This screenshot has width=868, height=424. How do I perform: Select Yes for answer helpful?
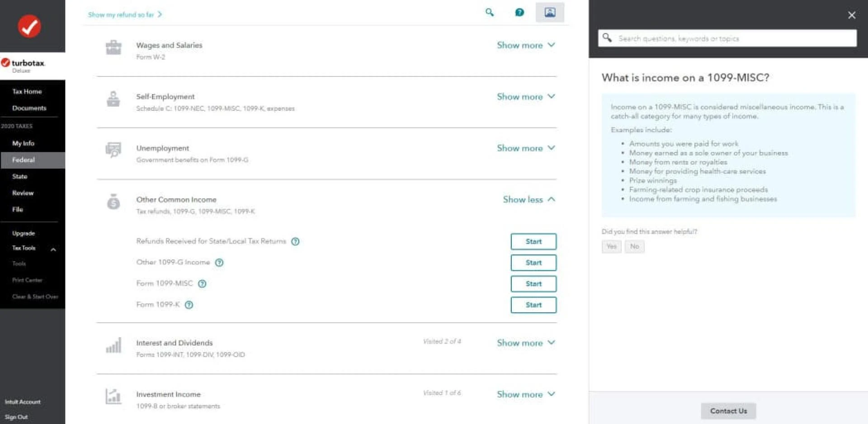(x=611, y=246)
